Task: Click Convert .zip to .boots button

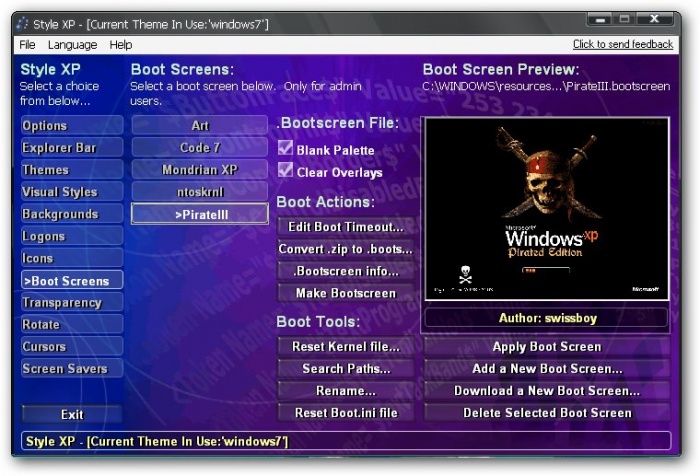Action: 346,249
